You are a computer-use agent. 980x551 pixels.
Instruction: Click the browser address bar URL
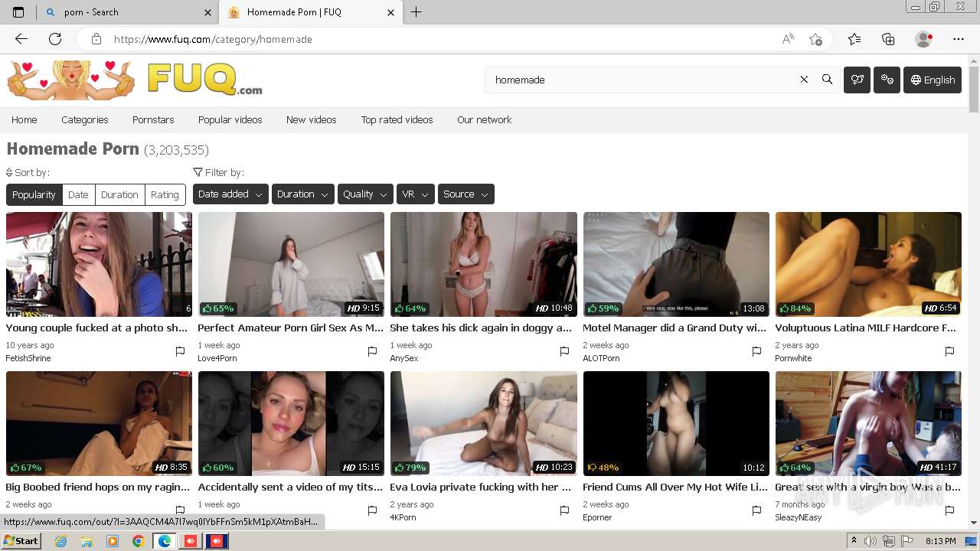[213, 39]
